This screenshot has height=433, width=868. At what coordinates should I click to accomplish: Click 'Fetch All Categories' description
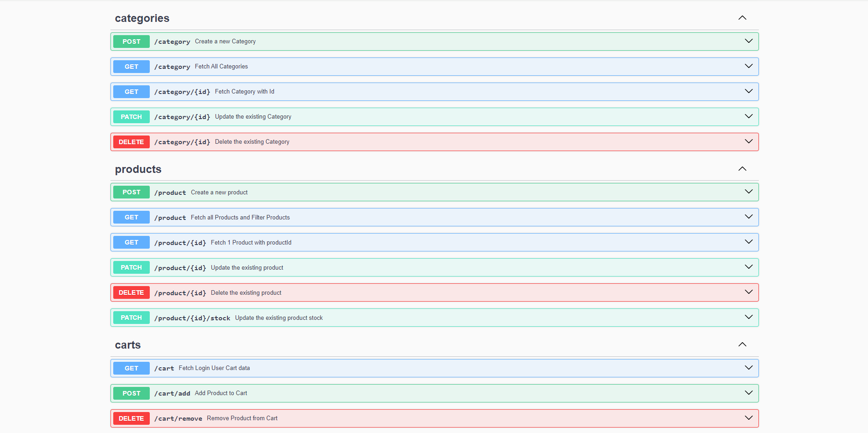[221, 66]
